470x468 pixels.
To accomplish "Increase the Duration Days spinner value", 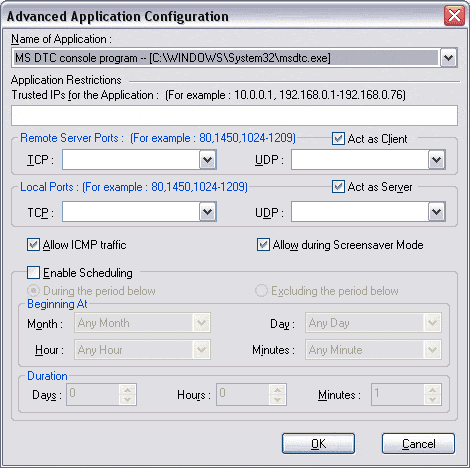I will tap(128, 389).
